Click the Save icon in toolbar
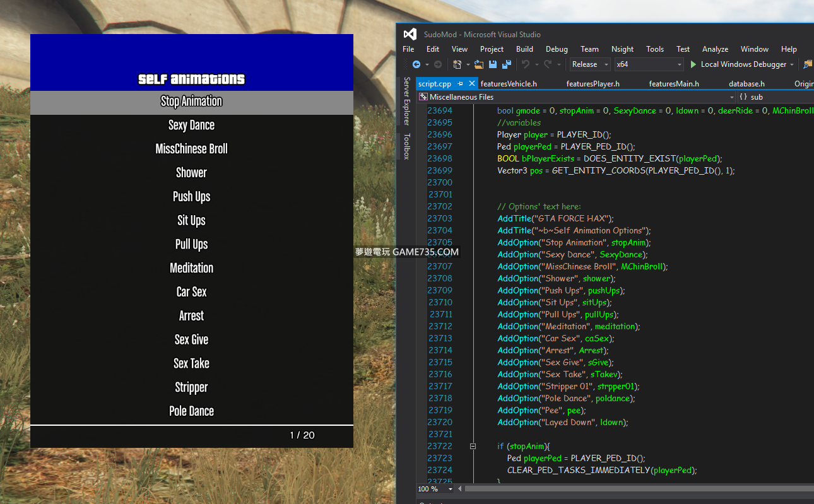814x504 pixels. 493,64
